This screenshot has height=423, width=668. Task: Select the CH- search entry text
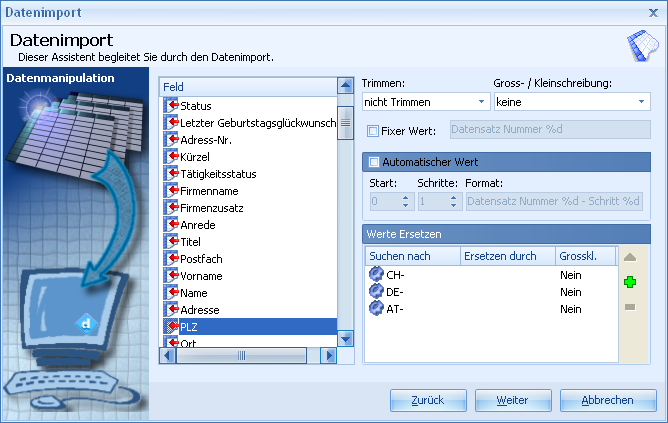(x=395, y=275)
